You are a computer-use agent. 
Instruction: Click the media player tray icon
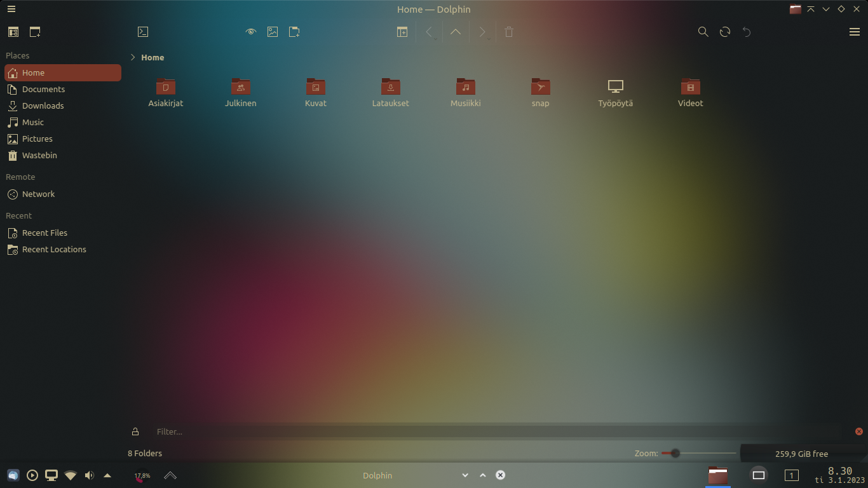[x=32, y=475]
